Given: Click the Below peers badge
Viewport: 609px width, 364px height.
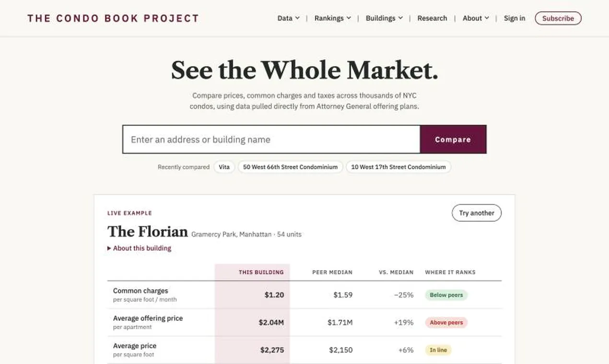Looking at the screenshot, I should click(446, 295).
